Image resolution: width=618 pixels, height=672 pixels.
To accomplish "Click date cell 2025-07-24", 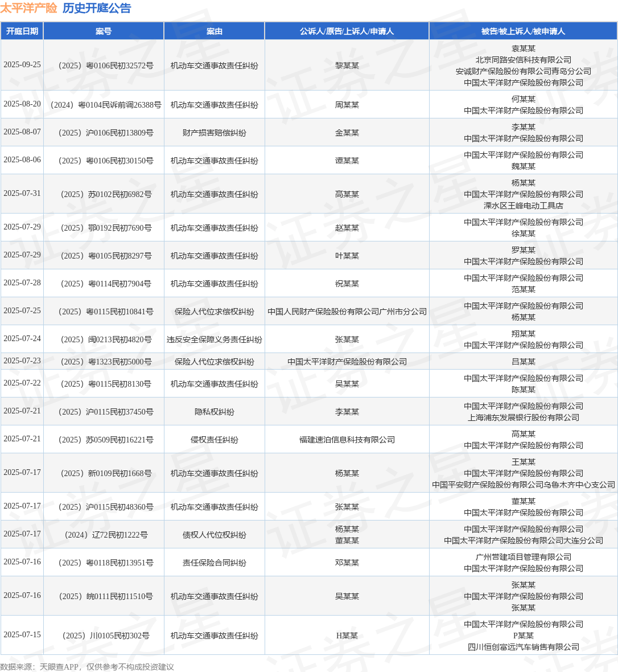I will point(22,339).
